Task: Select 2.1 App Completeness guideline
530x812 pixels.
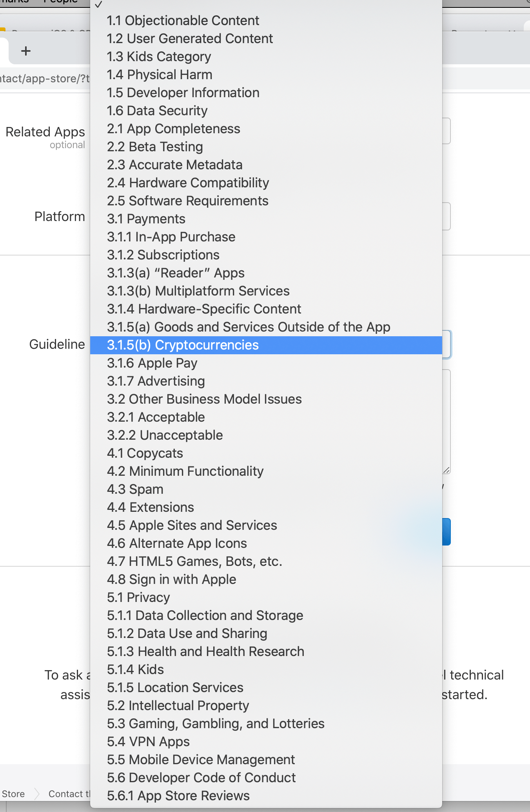Action: (174, 129)
